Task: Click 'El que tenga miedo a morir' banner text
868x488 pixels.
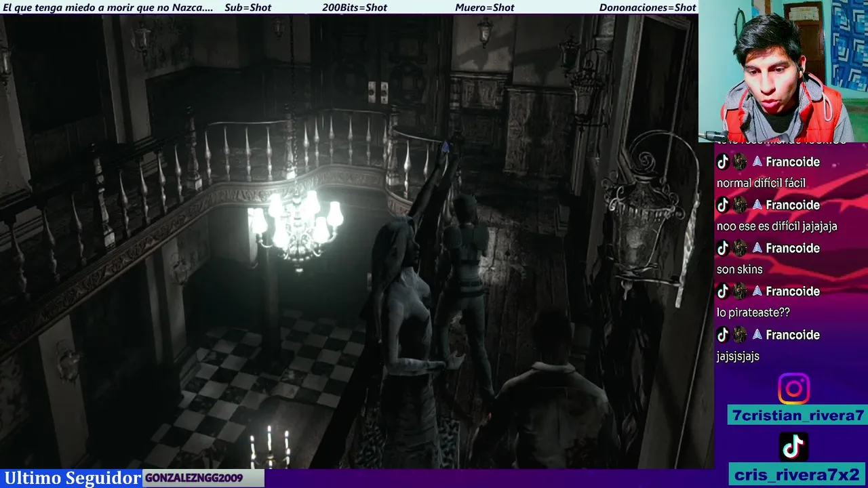Action: coord(108,7)
